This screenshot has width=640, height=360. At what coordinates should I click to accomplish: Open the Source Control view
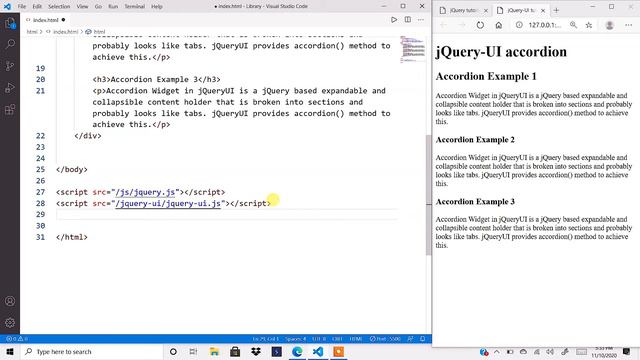[10, 66]
